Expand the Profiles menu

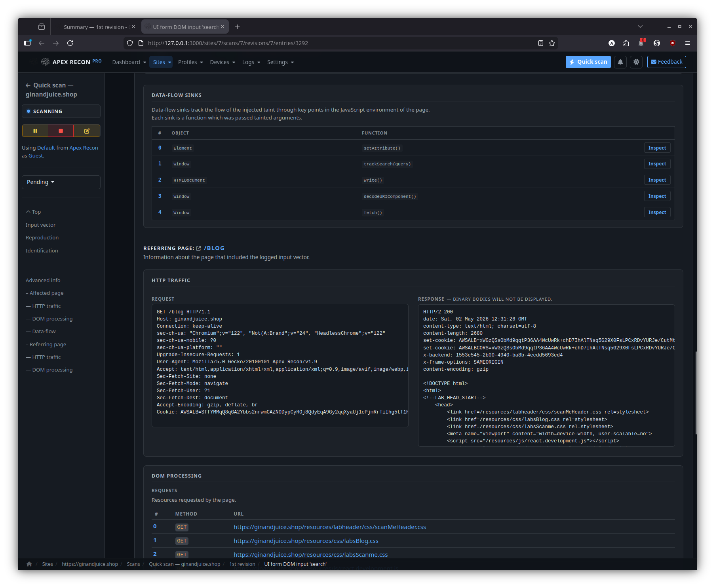click(x=190, y=62)
